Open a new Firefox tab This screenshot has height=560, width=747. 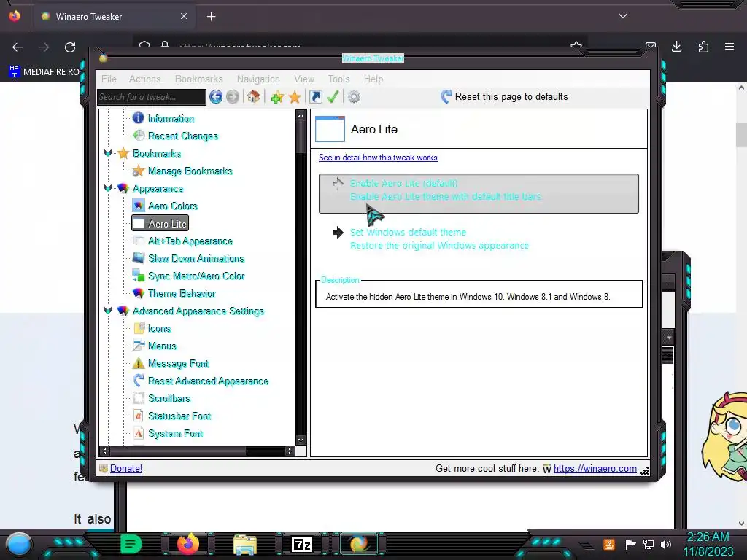pos(211,17)
